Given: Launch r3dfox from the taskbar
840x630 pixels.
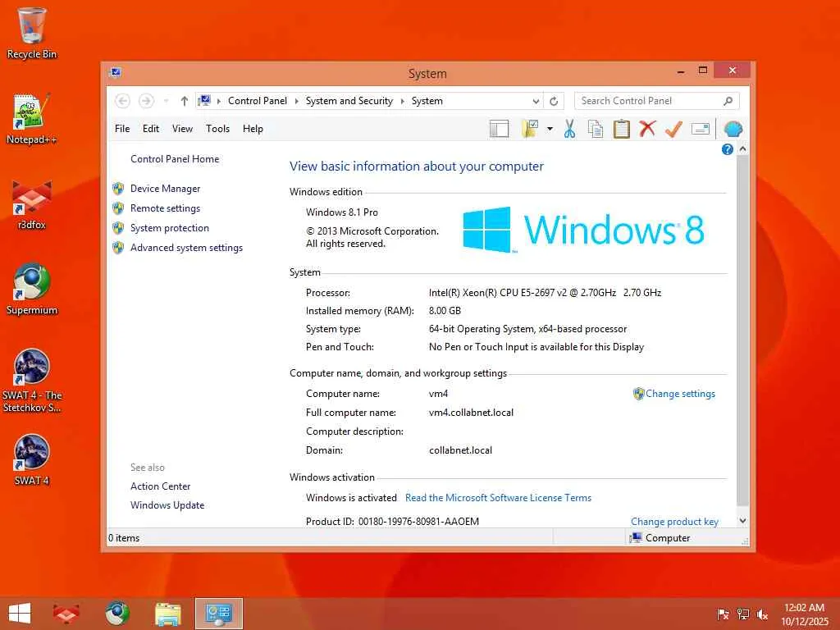Looking at the screenshot, I should (x=66, y=614).
